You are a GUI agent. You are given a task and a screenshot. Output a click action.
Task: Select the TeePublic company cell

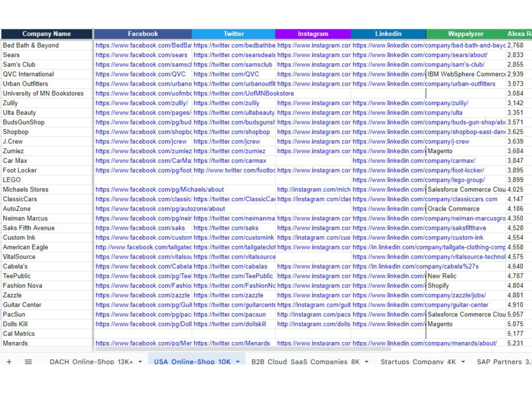[x=46, y=276]
